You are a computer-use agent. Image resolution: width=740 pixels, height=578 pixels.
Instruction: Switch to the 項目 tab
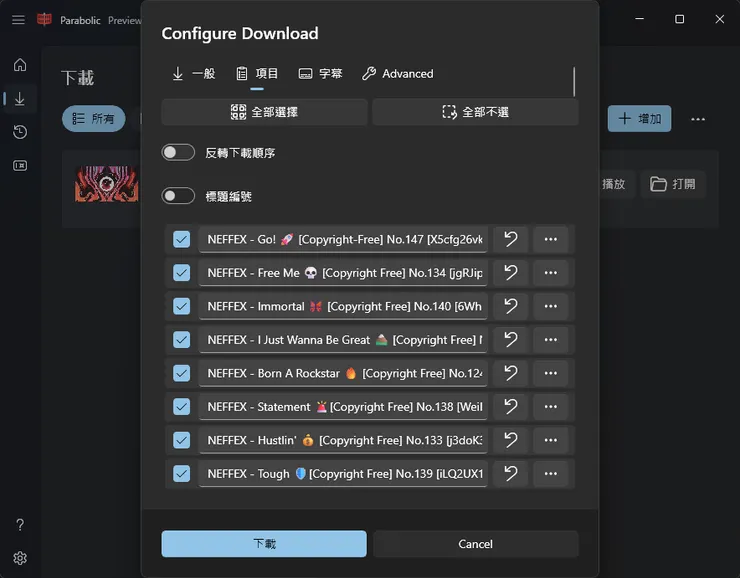257,74
